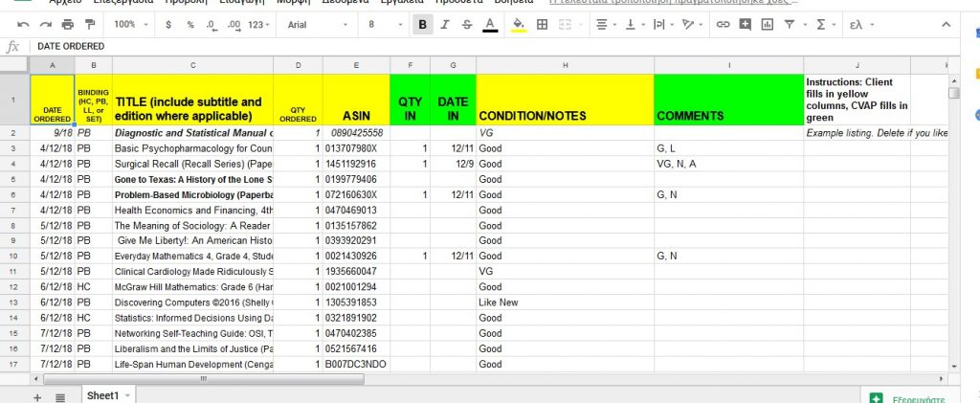Add a comment via toolbar icon
Screen dimensions: 980x403
point(745,24)
